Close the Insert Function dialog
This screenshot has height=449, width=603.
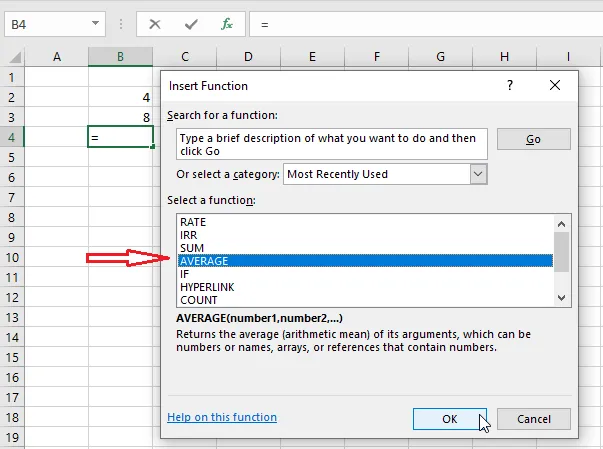coord(555,85)
